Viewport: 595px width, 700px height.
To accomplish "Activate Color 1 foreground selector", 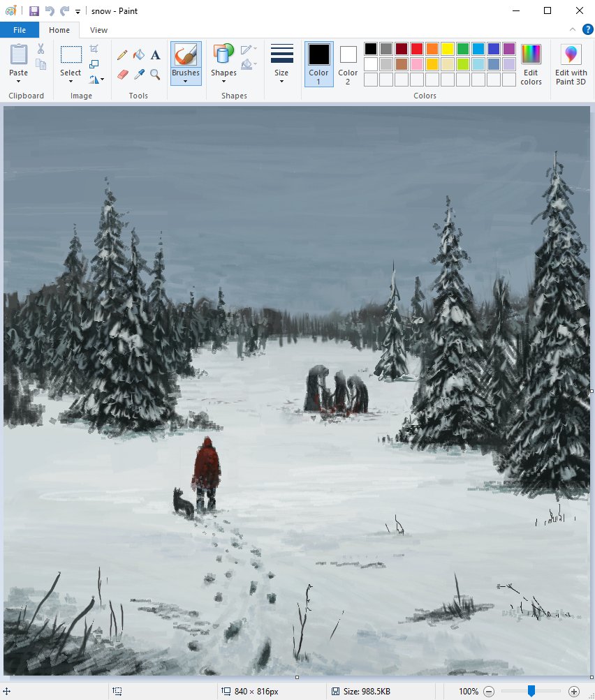I will tap(318, 64).
